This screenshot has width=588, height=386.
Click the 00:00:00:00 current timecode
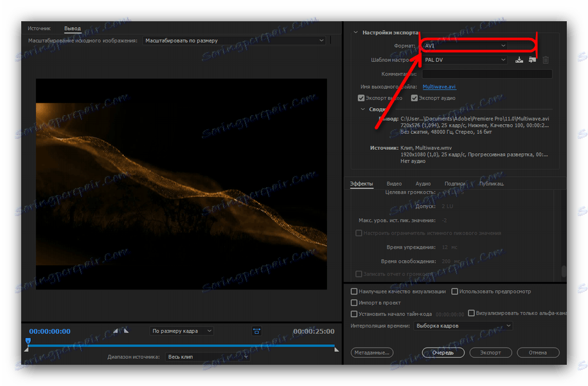pos(50,331)
